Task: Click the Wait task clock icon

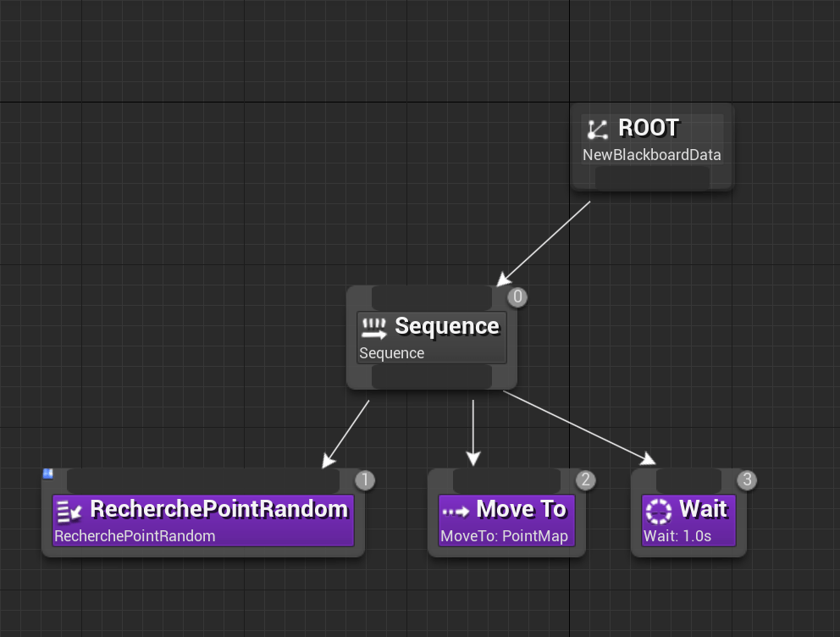Action: pos(658,511)
